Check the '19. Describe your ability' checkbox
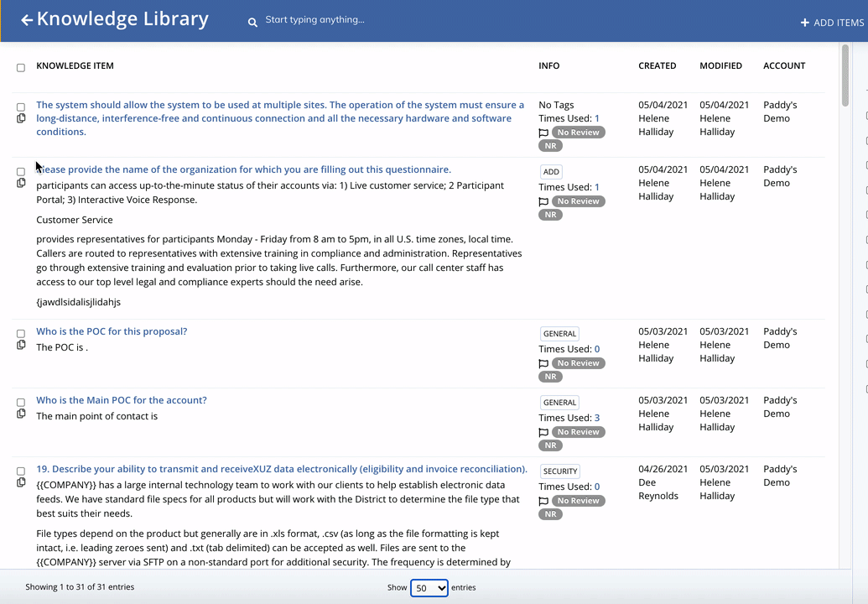This screenshot has height=604, width=868. point(21,471)
